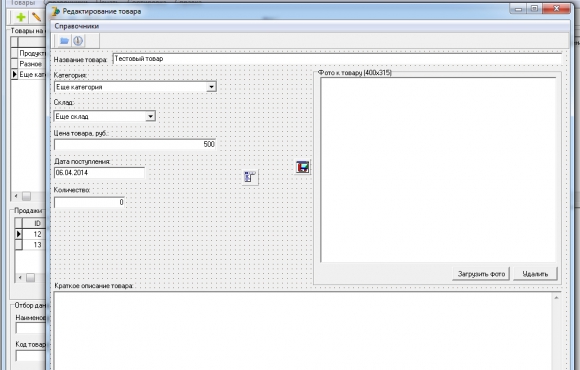Select the open picture dialog component icon
The height and width of the screenshot is (370, 580).
302,167
